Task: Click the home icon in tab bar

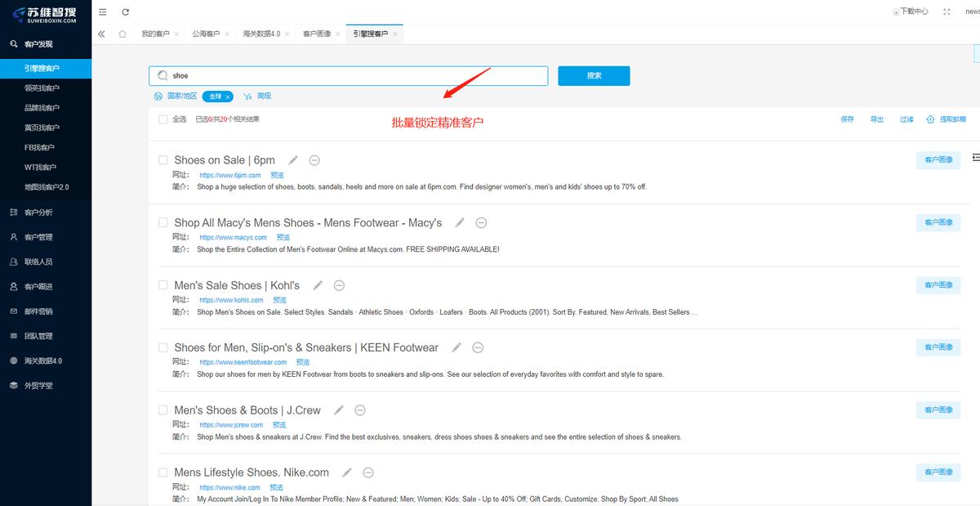Action: tap(122, 34)
